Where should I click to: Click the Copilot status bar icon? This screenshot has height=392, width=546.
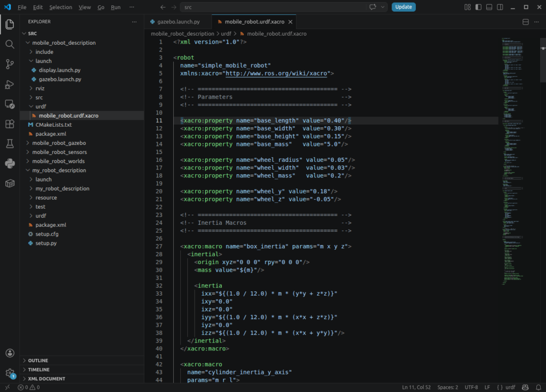[525, 387]
